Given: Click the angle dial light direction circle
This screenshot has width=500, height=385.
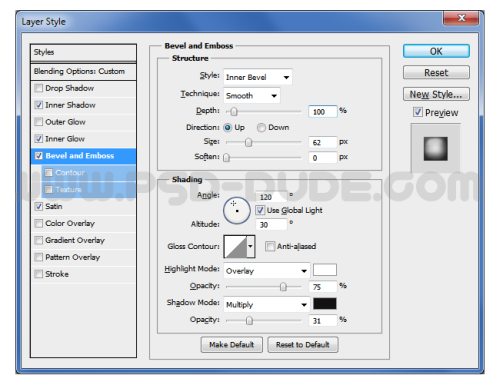Looking at the screenshot, I should [x=237, y=210].
